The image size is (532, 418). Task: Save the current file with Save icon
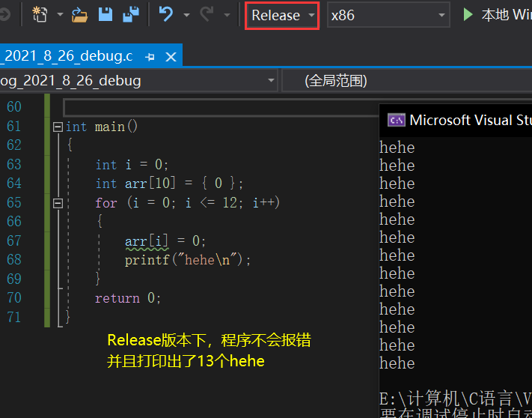[106, 14]
